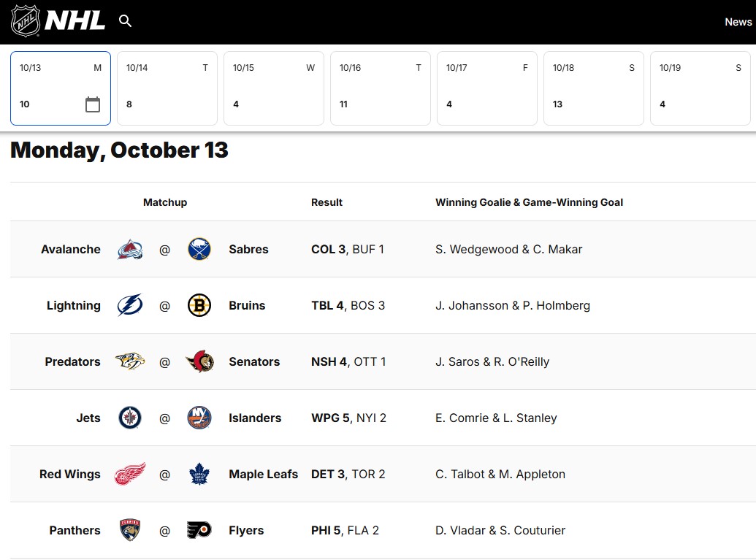Image resolution: width=756 pixels, height=560 pixels.
Task: Click the TBL 4, BOS 3 result
Action: tap(348, 304)
